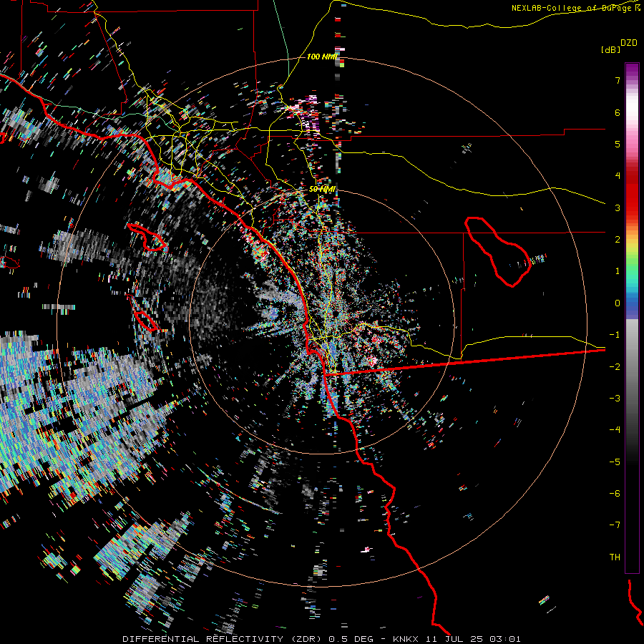Click the 0.5 DEG elevation text
Screen dimensions: 644x644
tap(351, 639)
